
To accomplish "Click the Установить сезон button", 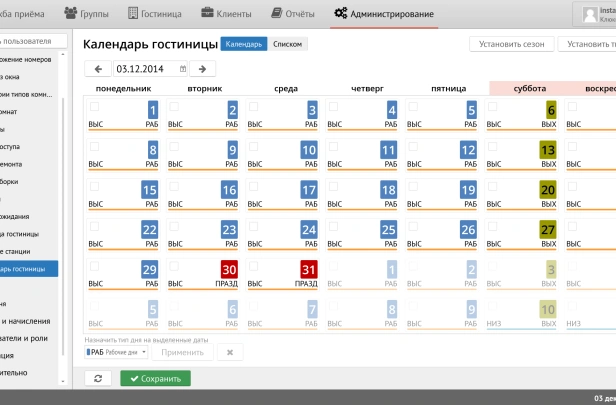I will click(x=511, y=44).
